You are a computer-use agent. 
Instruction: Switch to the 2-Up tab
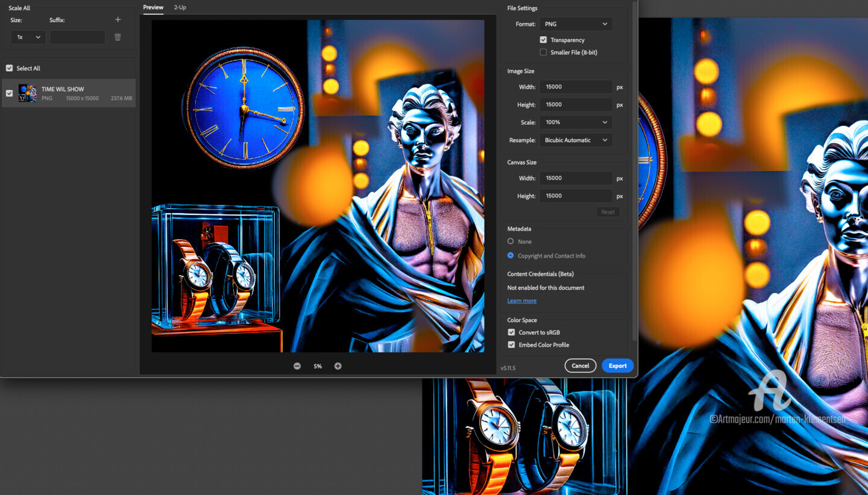180,7
